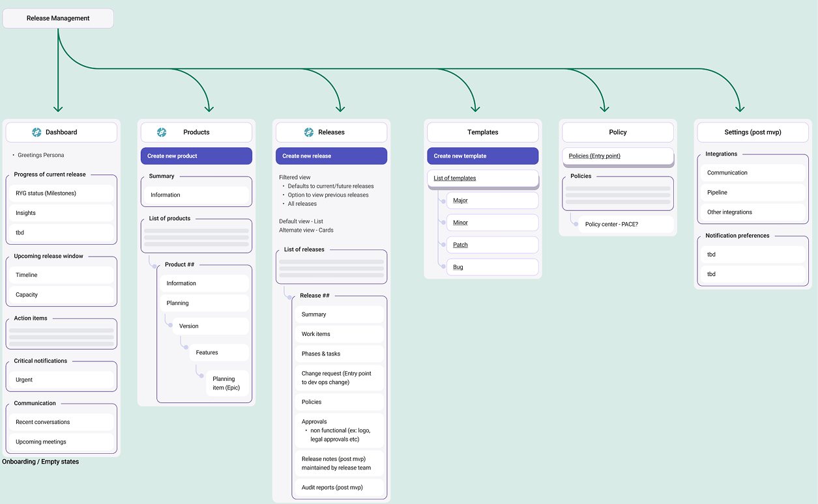818x504 pixels.
Task: Select RYG status (Milestones) card
Action: pos(62,193)
